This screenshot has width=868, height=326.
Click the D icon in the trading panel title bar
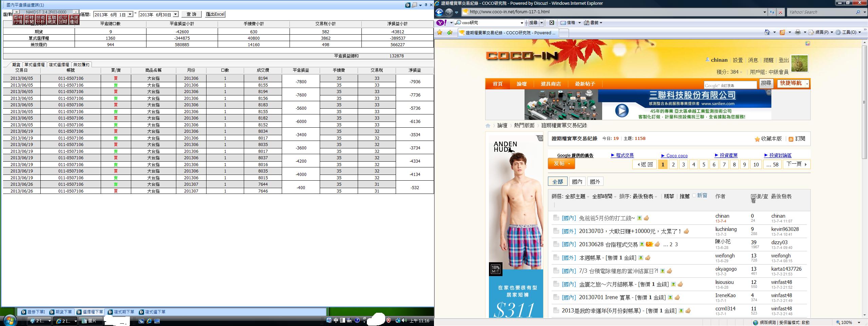tap(408, 5)
